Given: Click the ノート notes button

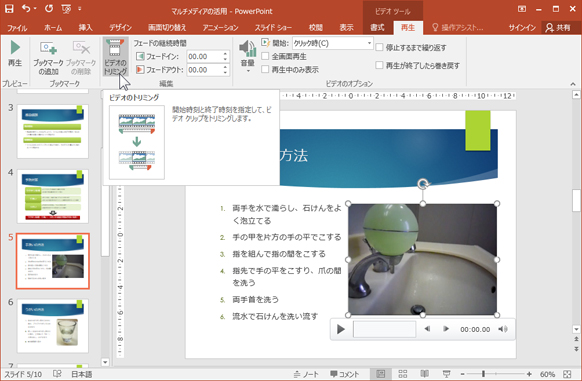Looking at the screenshot, I should pos(306,374).
